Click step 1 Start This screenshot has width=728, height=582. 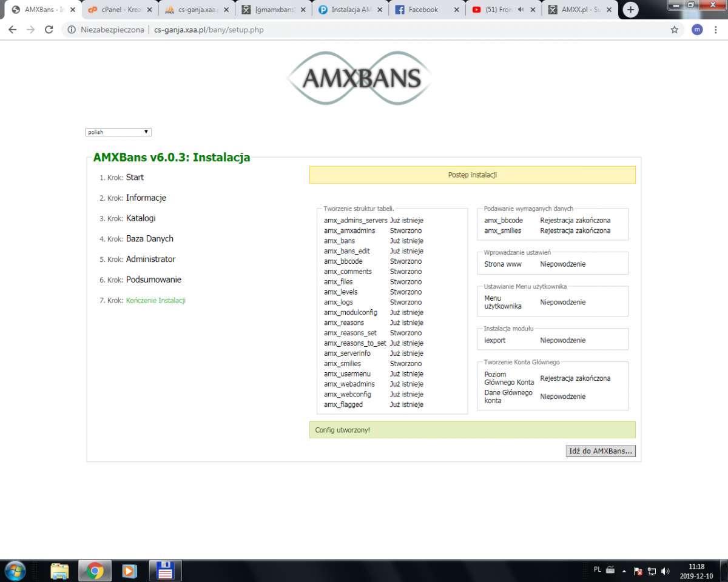pos(135,178)
